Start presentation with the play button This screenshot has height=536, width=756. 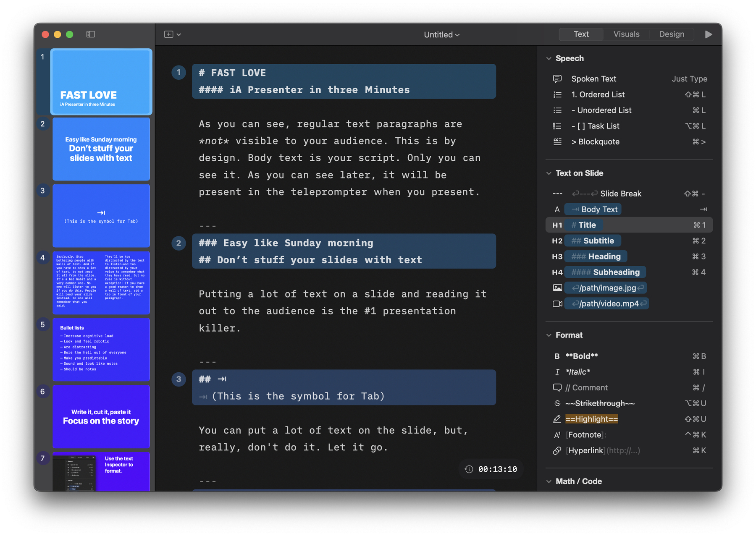pos(709,34)
